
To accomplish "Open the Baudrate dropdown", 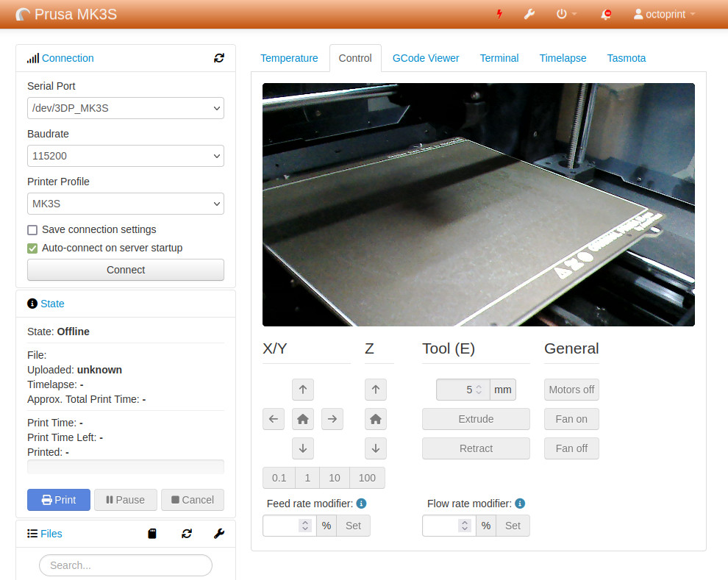I will [x=126, y=156].
